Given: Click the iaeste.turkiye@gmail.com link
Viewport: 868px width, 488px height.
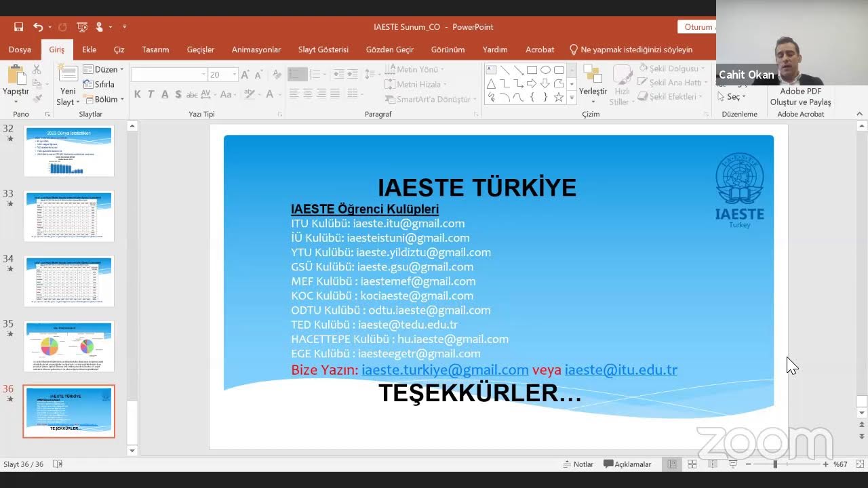Looking at the screenshot, I should tap(445, 370).
